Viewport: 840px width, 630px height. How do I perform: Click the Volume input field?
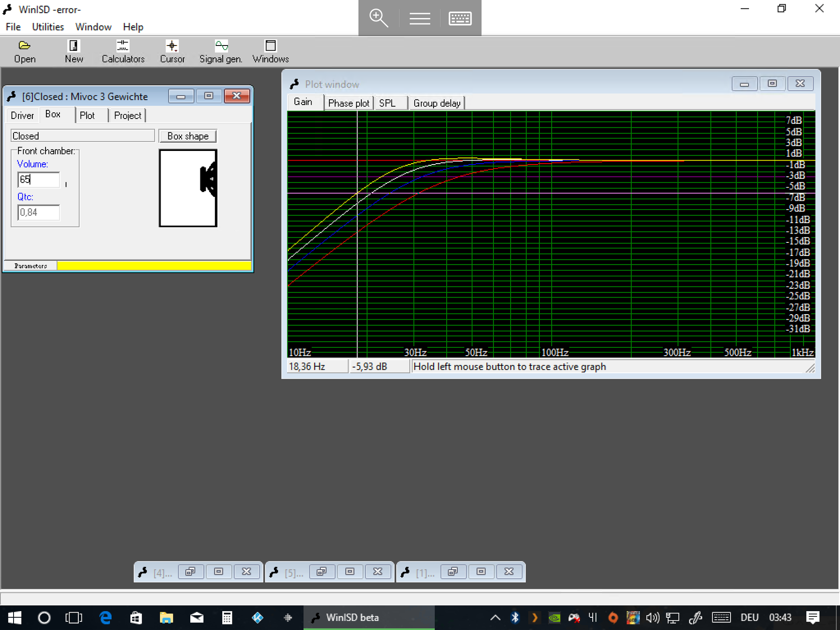point(38,179)
